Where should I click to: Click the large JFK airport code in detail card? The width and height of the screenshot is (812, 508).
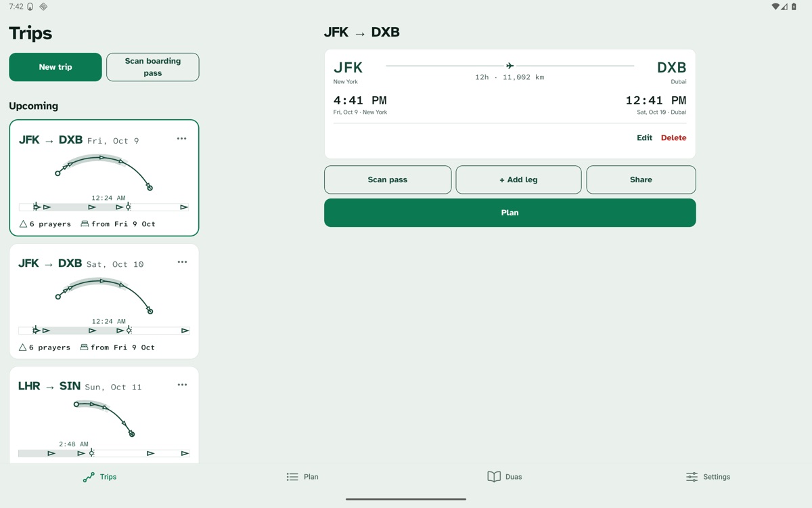point(348,68)
